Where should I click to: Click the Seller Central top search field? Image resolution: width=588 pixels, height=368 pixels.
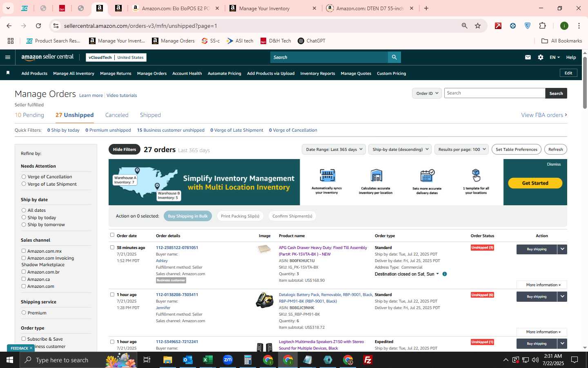point(329,57)
